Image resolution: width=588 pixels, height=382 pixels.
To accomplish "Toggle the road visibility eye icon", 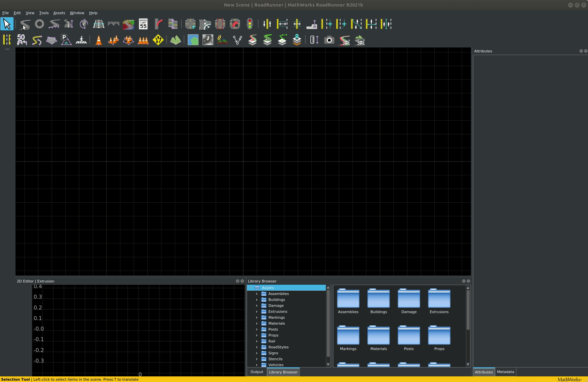I will 345,40.
